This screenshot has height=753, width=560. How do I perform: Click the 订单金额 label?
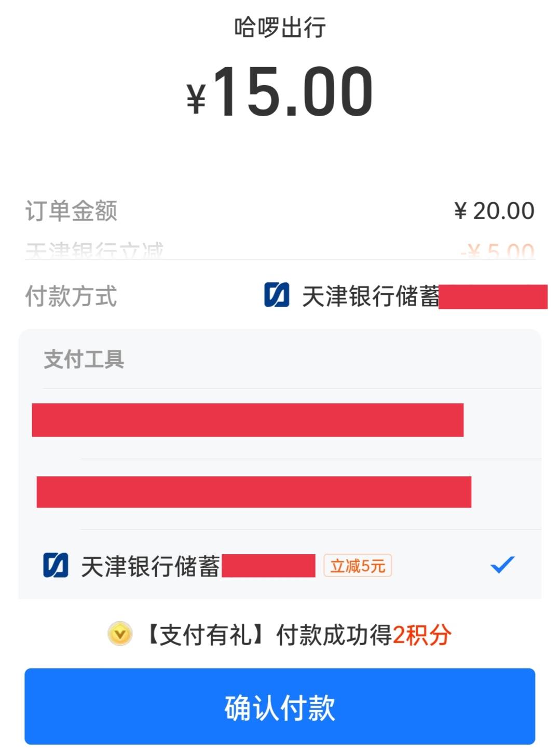(72, 211)
